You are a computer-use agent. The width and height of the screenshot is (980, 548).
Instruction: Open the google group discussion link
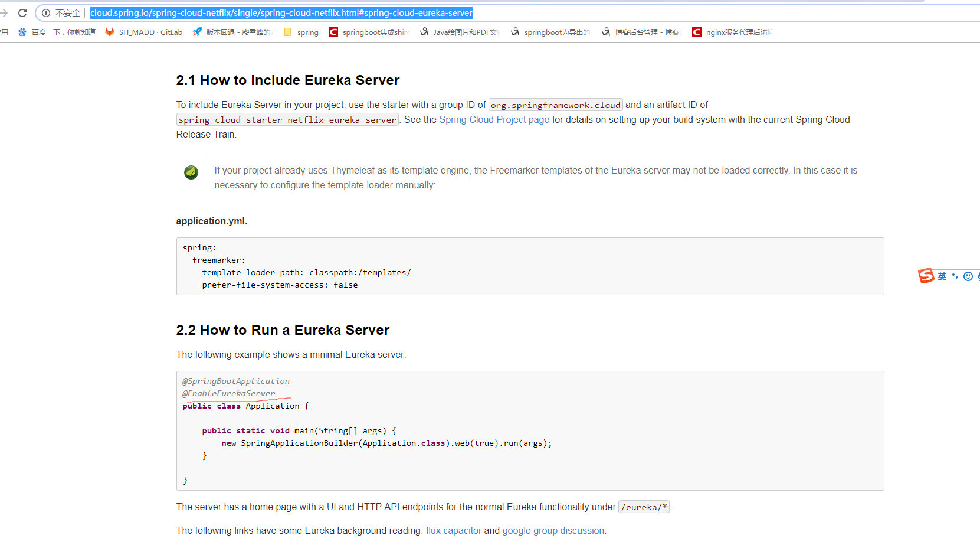point(553,530)
